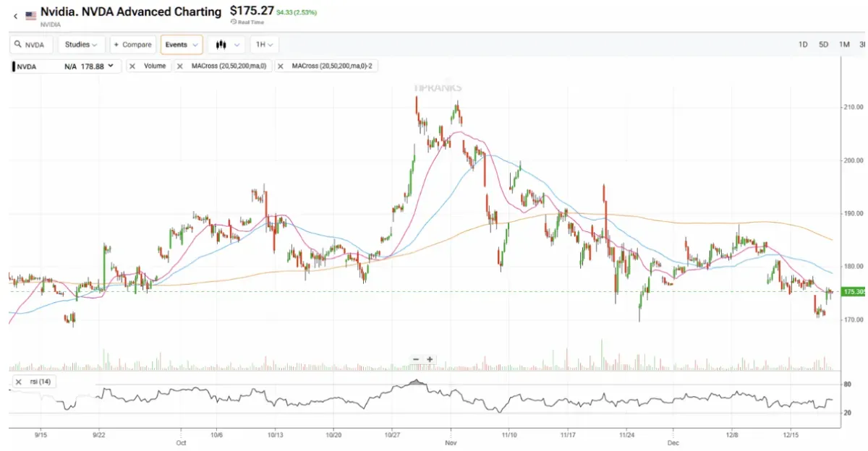Open the 1H interval dropdown
Image resolution: width=868 pixels, height=451 pixels.
point(264,45)
